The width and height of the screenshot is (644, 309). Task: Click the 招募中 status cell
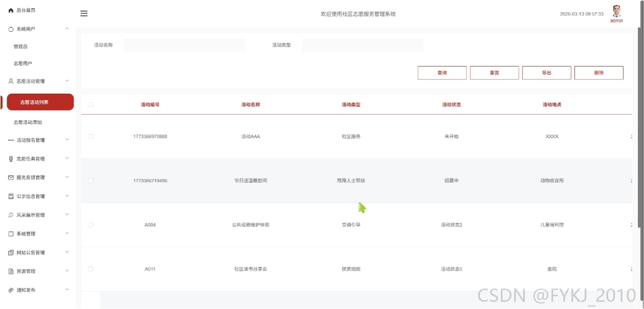click(x=452, y=181)
